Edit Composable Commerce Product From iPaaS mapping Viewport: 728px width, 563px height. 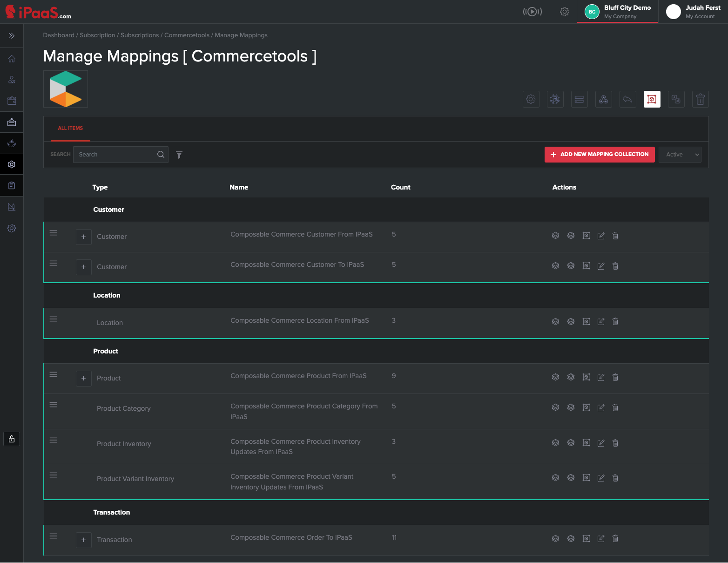[x=601, y=377]
